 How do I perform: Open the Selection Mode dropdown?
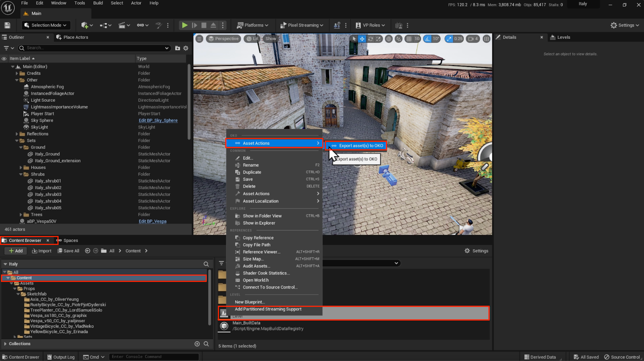point(45,25)
